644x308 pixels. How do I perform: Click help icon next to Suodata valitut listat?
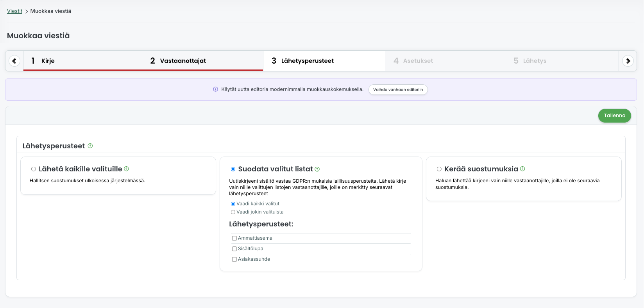[317, 169]
